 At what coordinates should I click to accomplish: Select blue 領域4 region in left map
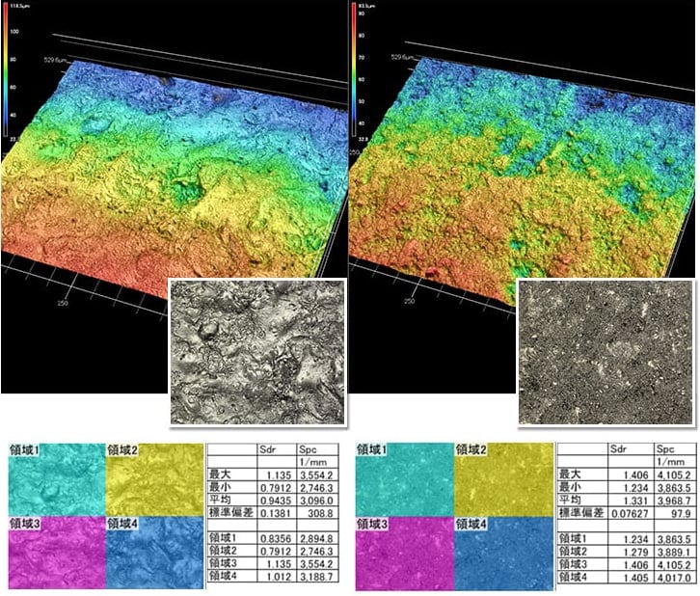click(x=154, y=555)
